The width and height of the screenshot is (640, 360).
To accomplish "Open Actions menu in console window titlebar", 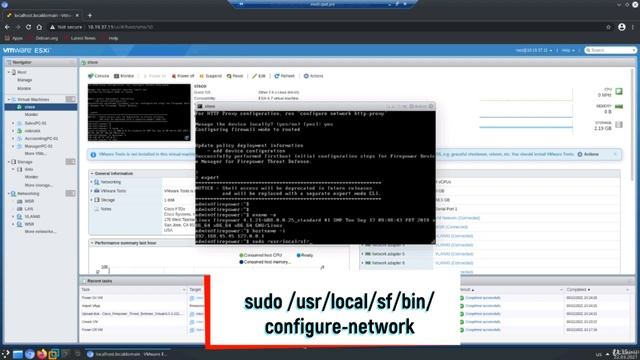I will point(418,106).
